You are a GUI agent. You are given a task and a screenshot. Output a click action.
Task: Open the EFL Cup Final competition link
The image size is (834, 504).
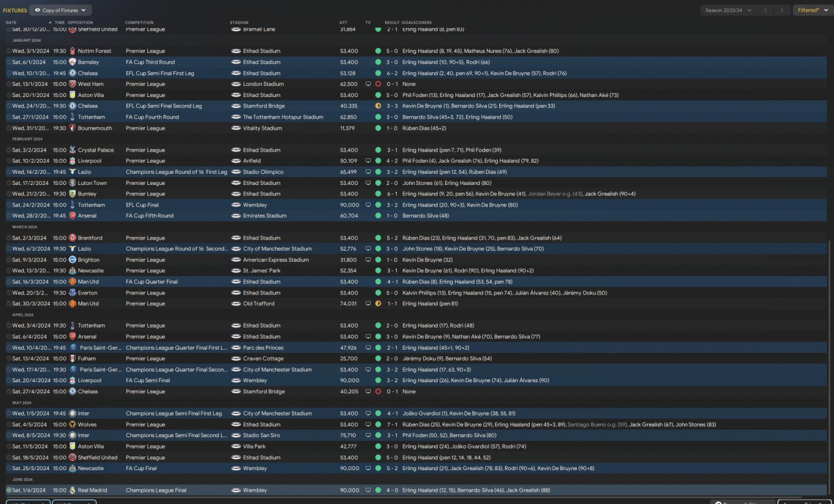point(142,205)
